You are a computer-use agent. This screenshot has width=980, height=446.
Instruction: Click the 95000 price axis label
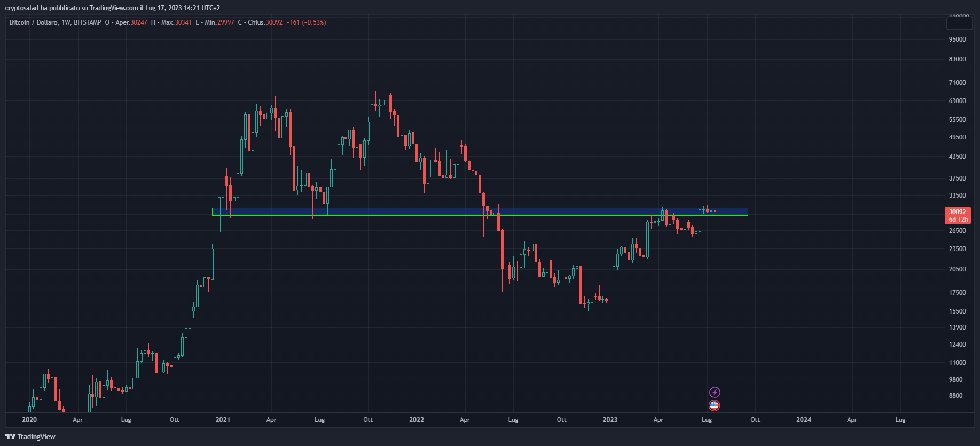(957, 40)
